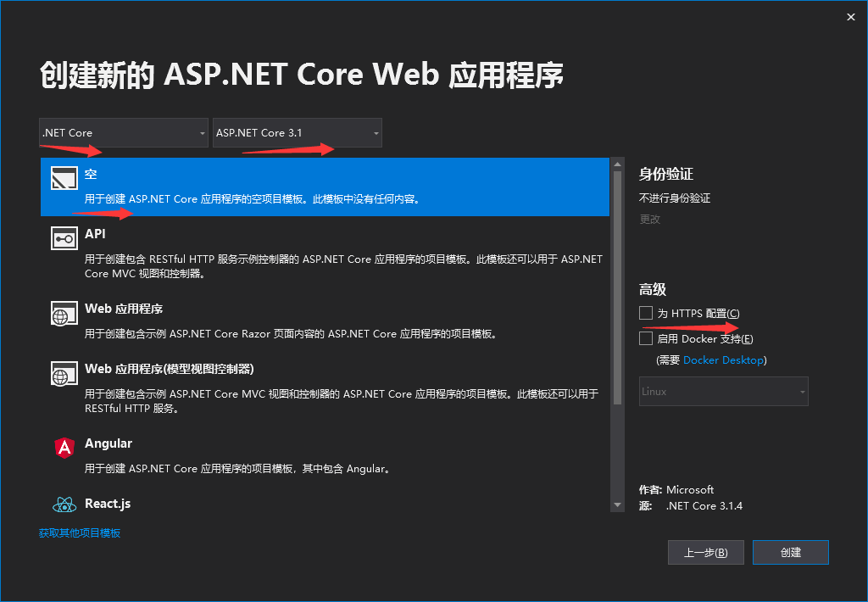Open the Linux OS dropdown
The height and width of the screenshot is (602, 868).
click(x=724, y=392)
